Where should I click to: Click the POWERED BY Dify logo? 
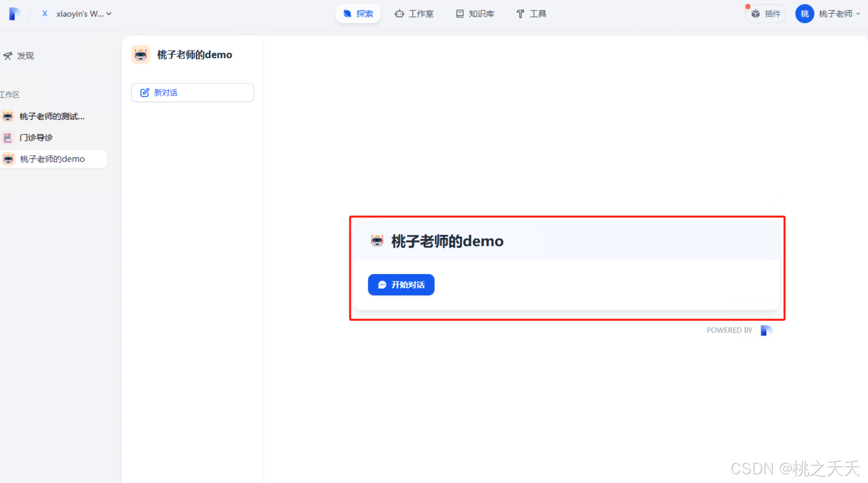pos(766,330)
